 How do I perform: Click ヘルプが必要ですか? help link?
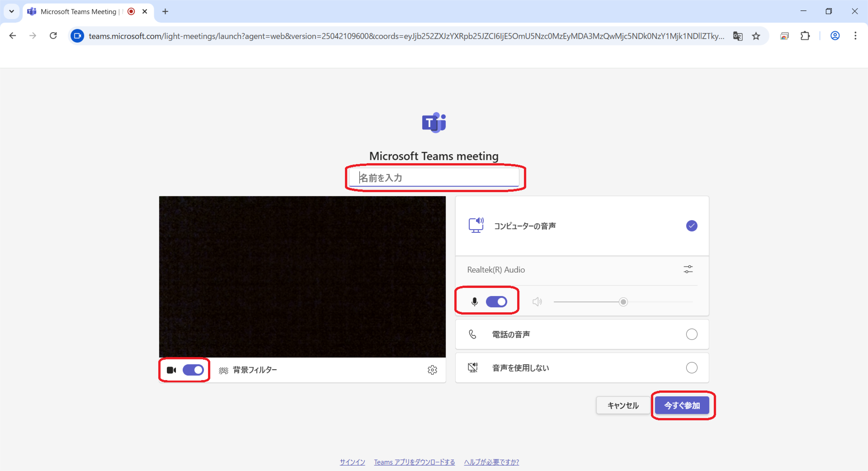click(x=491, y=462)
